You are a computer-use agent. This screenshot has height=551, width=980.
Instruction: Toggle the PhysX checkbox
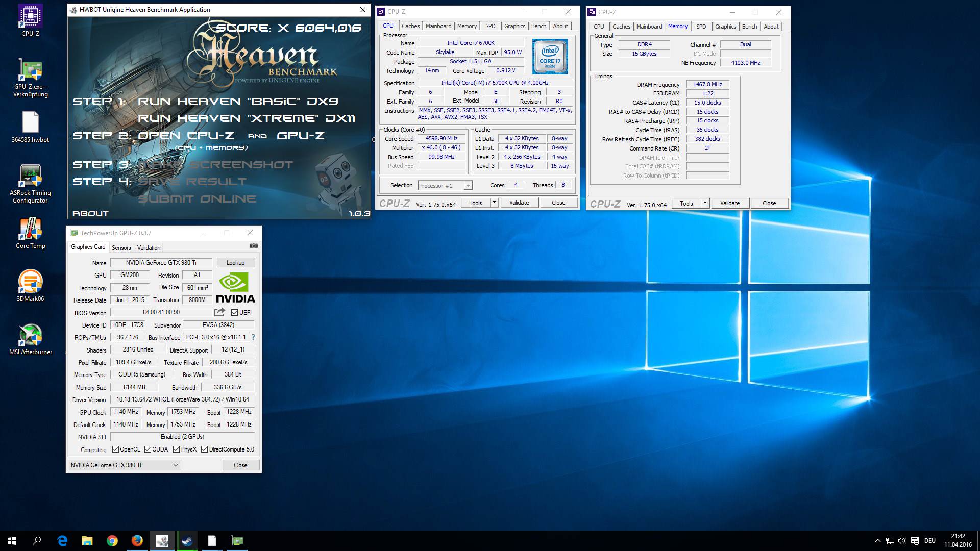(176, 449)
